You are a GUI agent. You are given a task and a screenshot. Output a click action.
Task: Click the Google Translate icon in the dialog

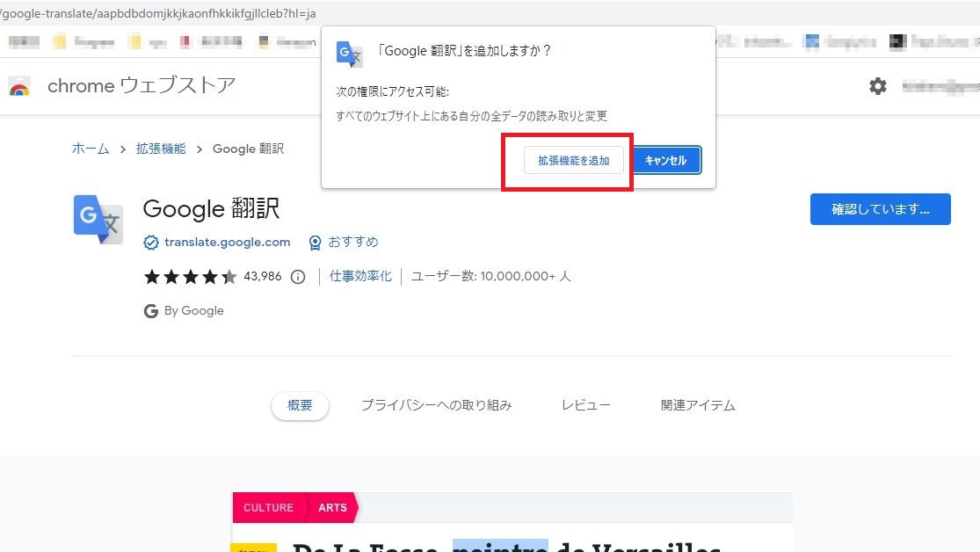pyautogui.click(x=349, y=54)
